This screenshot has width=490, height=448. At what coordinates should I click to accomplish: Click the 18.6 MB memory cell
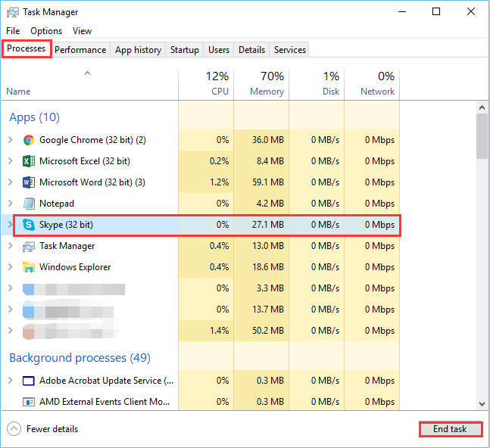pyautogui.click(x=261, y=267)
